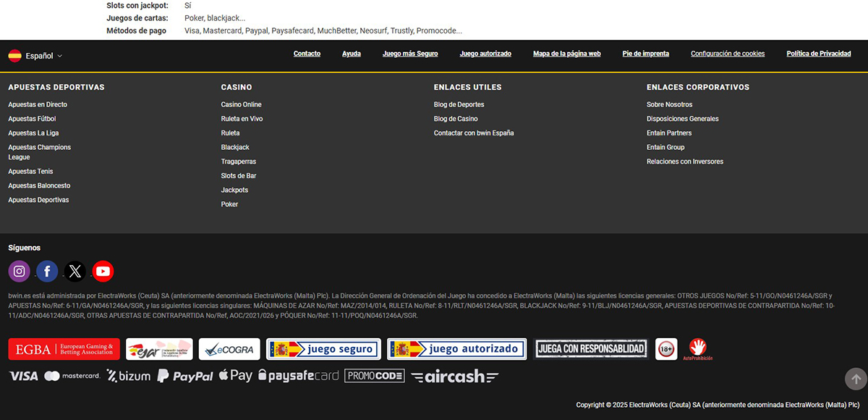This screenshot has height=420, width=868.
Task: Open Pie de imprenta link
Action: (x=646, y=54)
